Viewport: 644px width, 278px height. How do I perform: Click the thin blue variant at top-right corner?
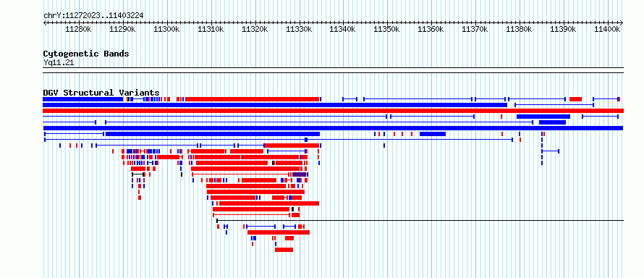click(606, 99)
